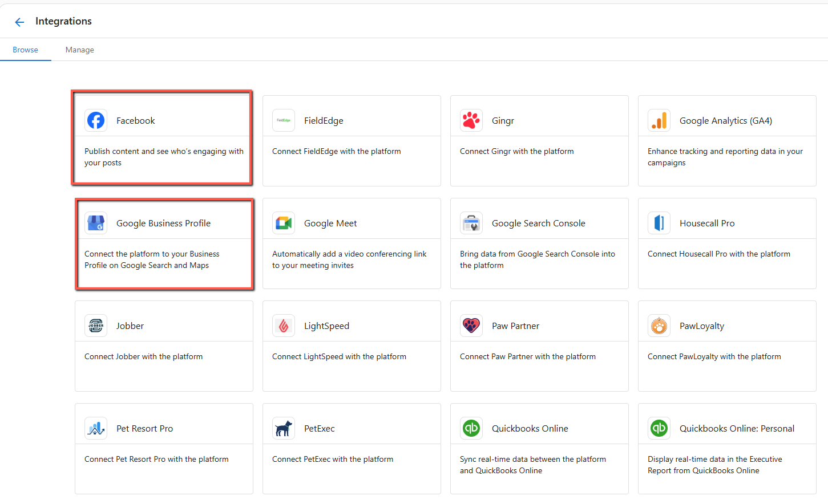Click 'Automatically add a video conferencing link' text
This screenshot has width=828, height=504.
pos(349,259)
